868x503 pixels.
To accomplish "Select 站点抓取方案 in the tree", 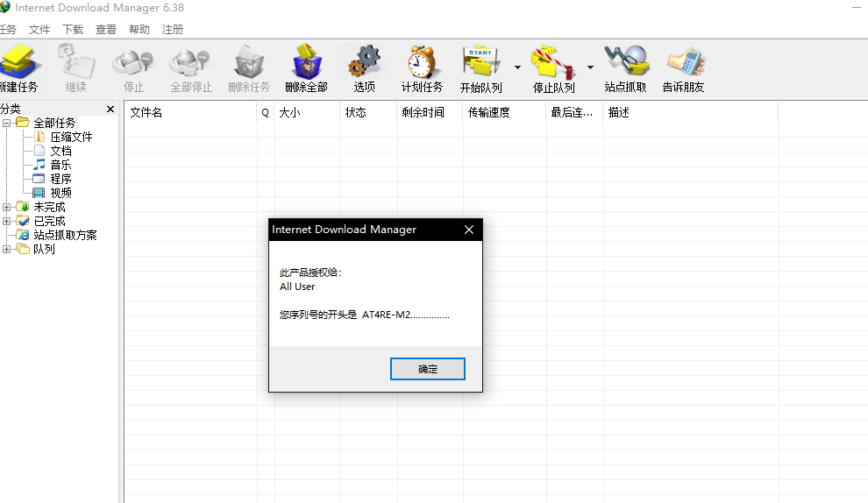I will click(x=65, y=235).
